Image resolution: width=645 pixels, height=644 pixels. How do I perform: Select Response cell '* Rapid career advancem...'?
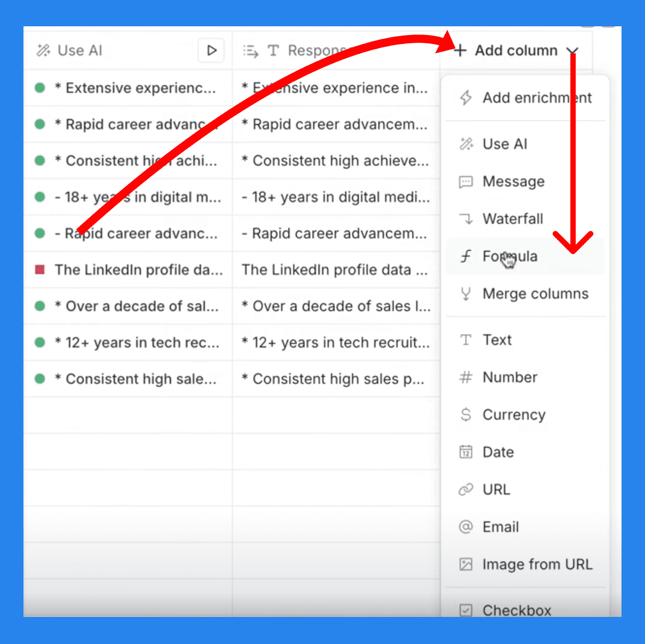pyautogui.click(x=336, y=124)
